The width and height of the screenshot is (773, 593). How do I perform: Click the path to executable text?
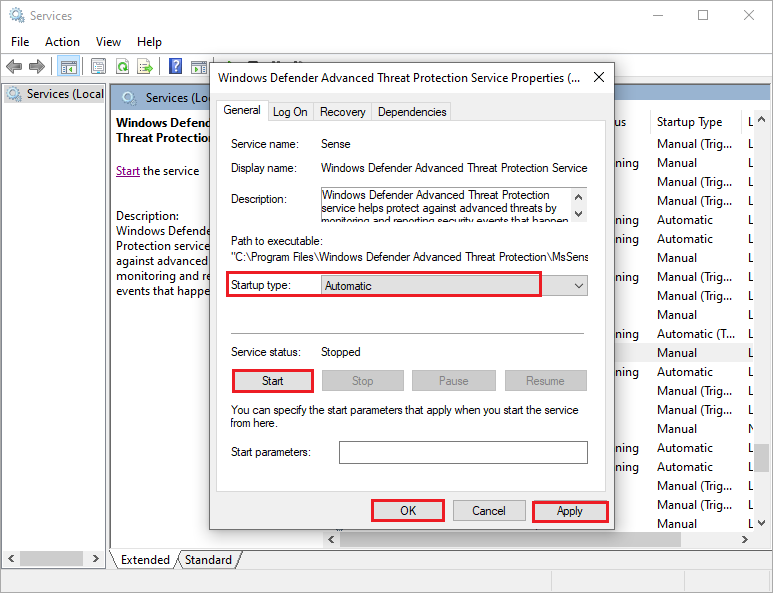(x=410, y=257)
